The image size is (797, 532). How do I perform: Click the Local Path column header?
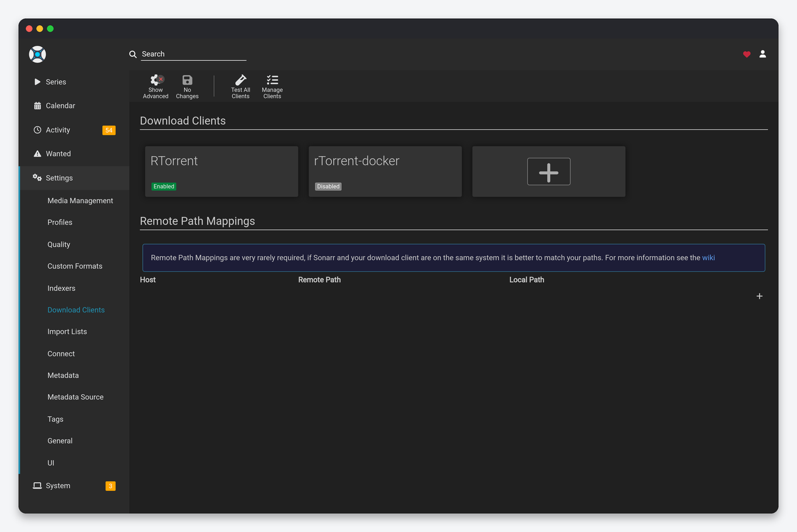click(527, 280)
